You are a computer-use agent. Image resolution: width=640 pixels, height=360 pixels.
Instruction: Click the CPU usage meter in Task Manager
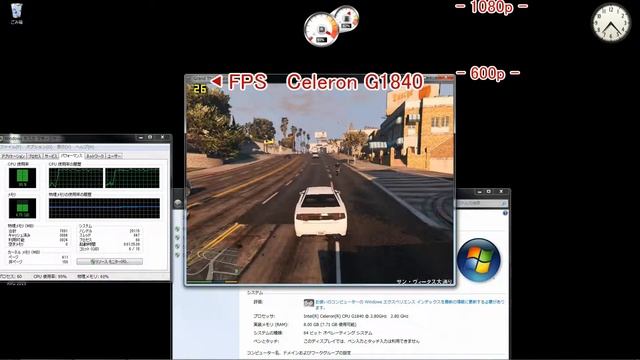click(22, 178)
